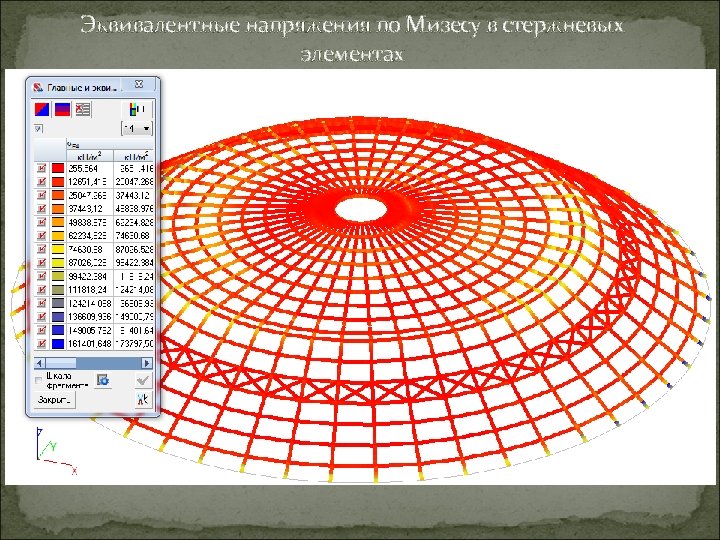Click the scissors/tools icon near Close
This screenshot has height=540, width=720.
(x=143, y=399)
